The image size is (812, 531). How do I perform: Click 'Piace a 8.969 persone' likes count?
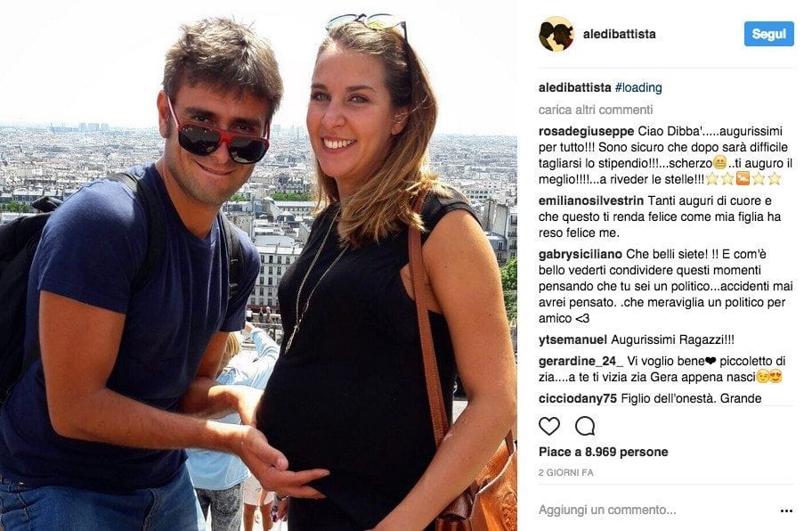pyautogui.click(x=604, y=452)
